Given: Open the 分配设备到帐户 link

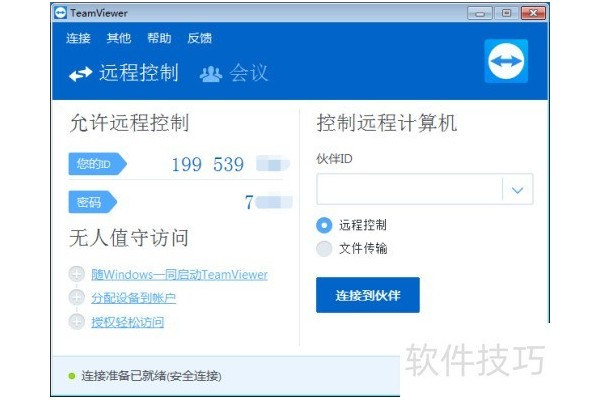Looking at the screenshot, I should (x=134, y=298).
